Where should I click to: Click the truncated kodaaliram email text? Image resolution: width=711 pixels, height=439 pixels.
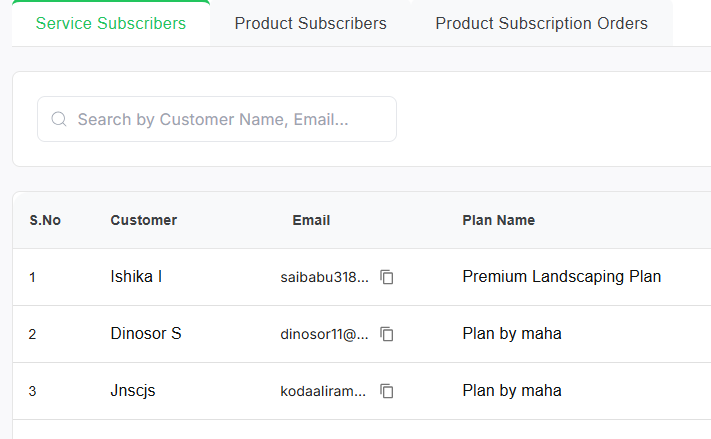[x=324, y=391]
